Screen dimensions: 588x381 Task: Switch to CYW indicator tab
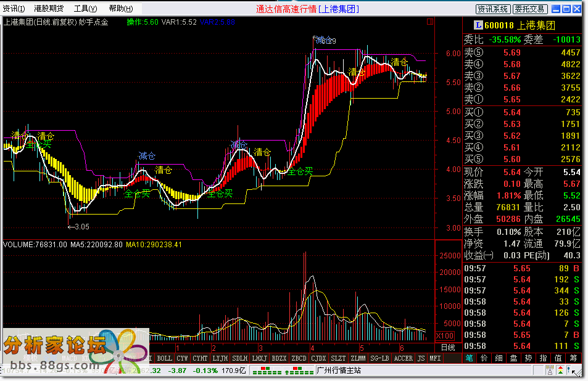(x=182, y=359)
